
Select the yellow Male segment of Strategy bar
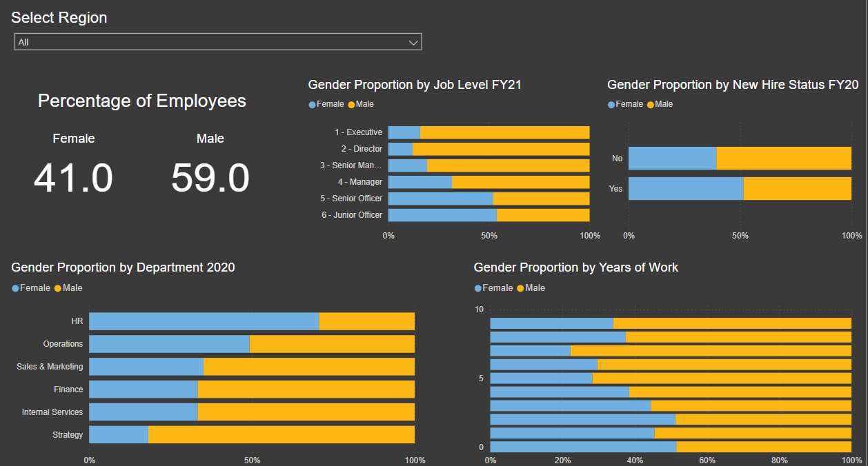coord(281,434)
